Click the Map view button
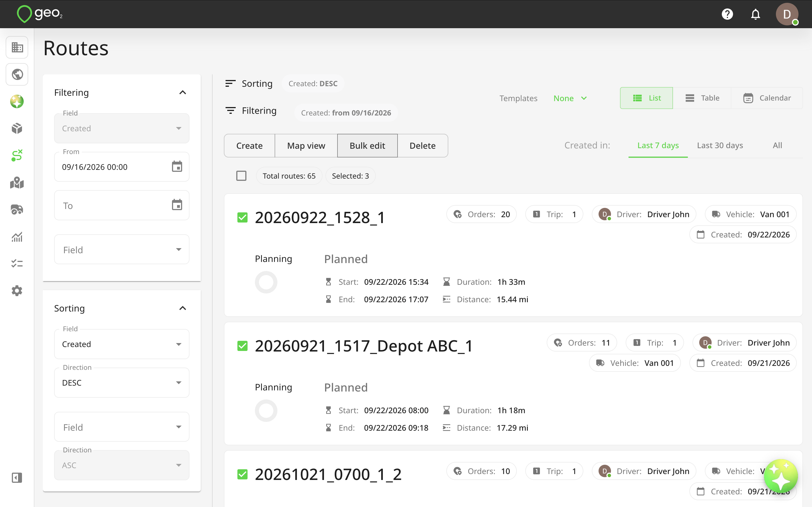This screenshot has width=812, height=507. [306, 146]
